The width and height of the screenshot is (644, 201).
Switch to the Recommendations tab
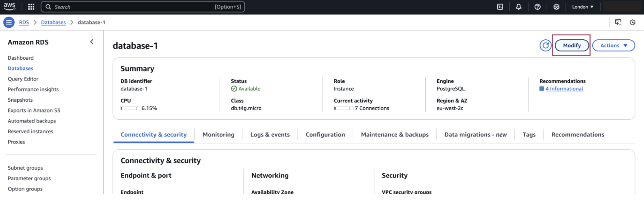[578, 134]
